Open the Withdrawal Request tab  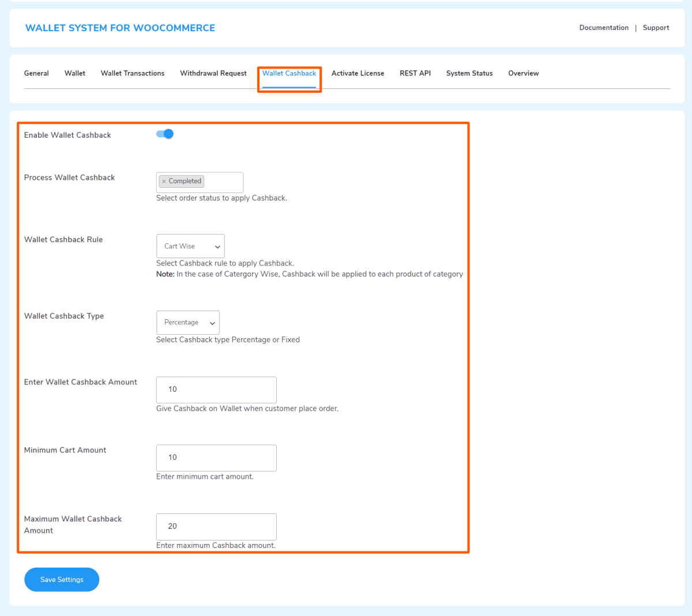(x=213, y=73)
